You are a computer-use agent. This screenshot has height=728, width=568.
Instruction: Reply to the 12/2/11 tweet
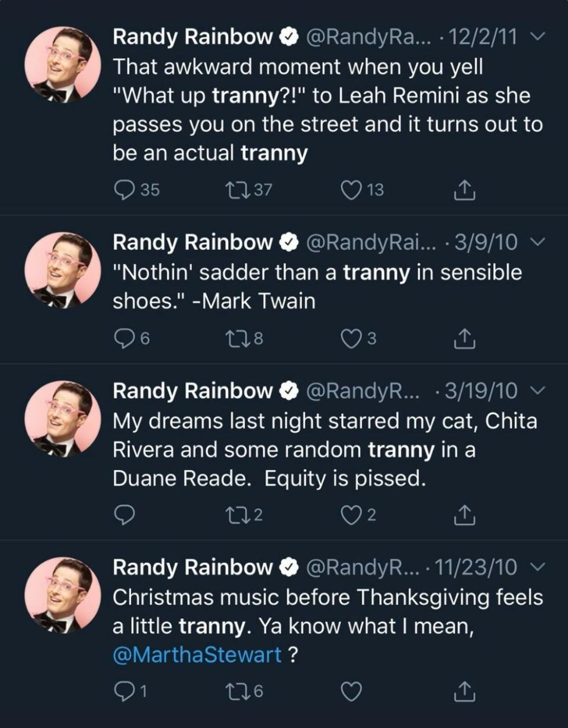tap(123, 190)
